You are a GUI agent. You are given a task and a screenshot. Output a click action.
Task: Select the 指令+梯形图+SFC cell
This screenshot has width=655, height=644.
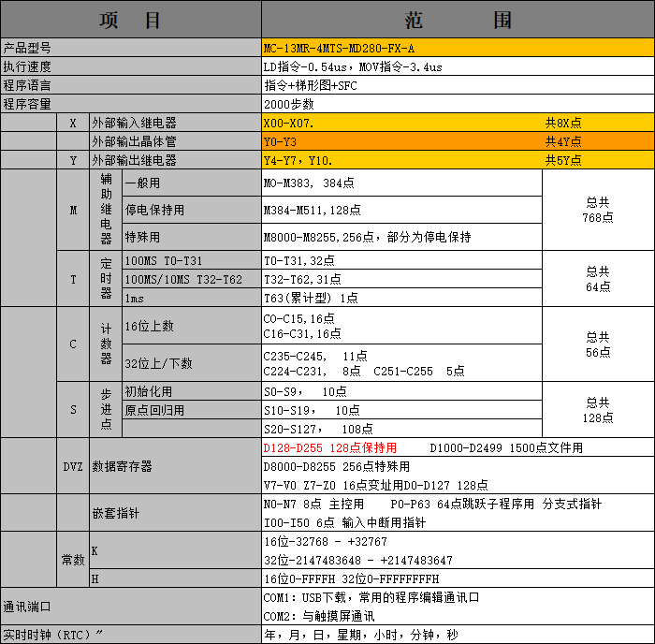tap(457, 85)
